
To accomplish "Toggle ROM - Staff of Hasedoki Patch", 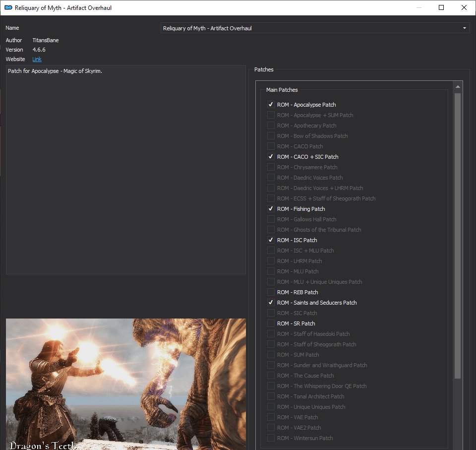I will [x=271, y=333].
